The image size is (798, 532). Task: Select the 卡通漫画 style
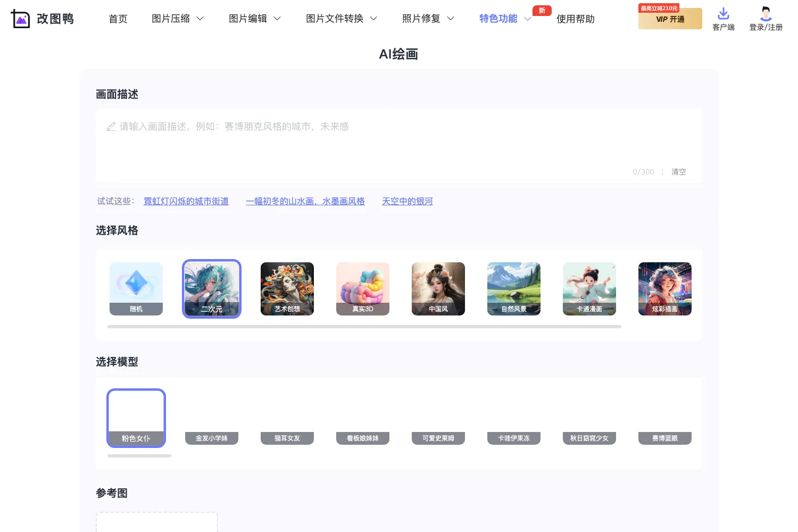click(589, 289)
